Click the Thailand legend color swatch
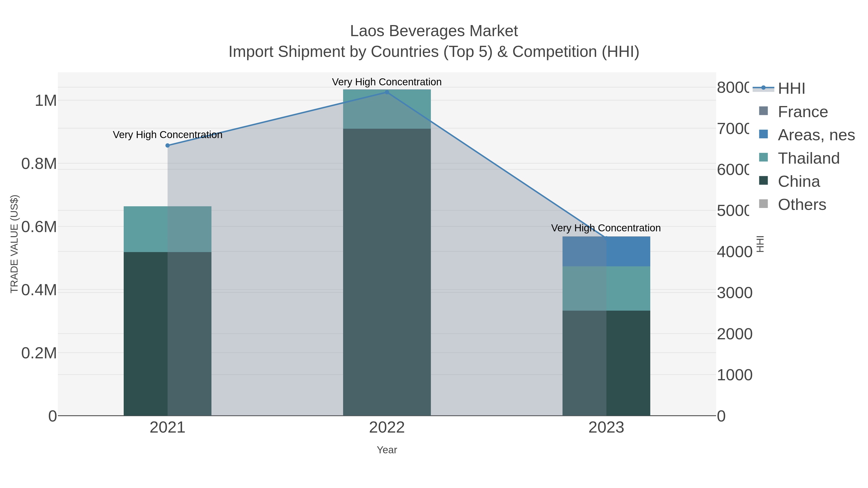This screenshot has width=868, height=488. click(763, 157)
